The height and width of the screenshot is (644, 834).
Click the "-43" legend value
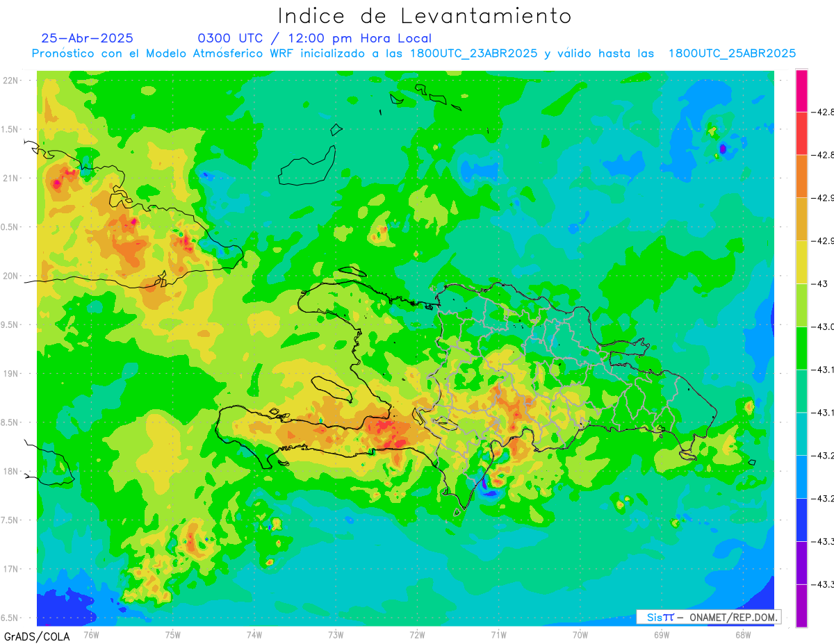[821, 284]
